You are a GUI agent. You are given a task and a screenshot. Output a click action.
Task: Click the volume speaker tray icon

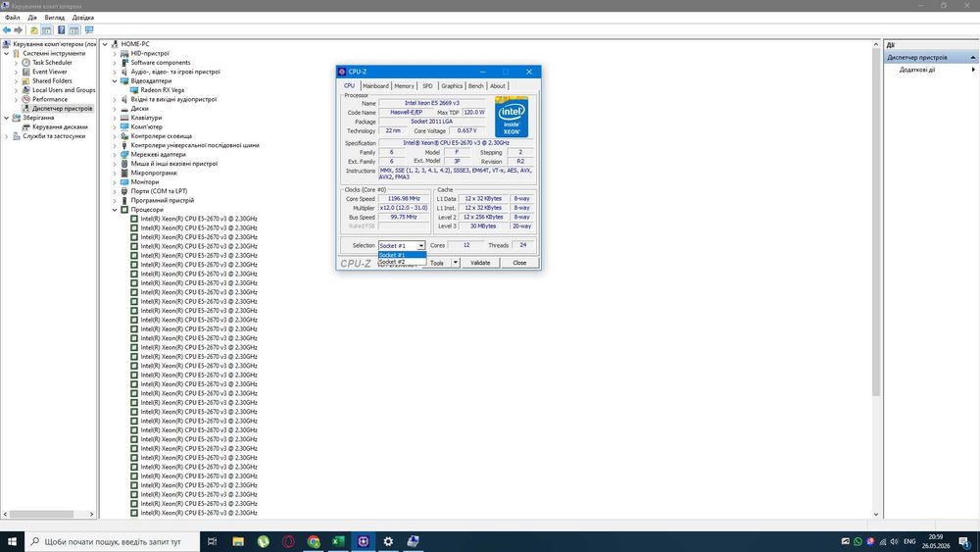coord(895,542)
